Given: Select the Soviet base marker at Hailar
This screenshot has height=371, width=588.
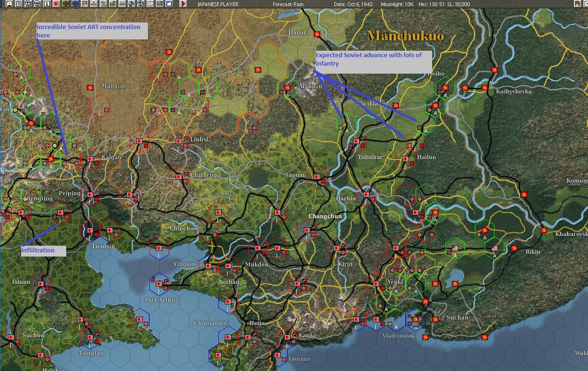Looking at the screenshot, I should (317, 34).
